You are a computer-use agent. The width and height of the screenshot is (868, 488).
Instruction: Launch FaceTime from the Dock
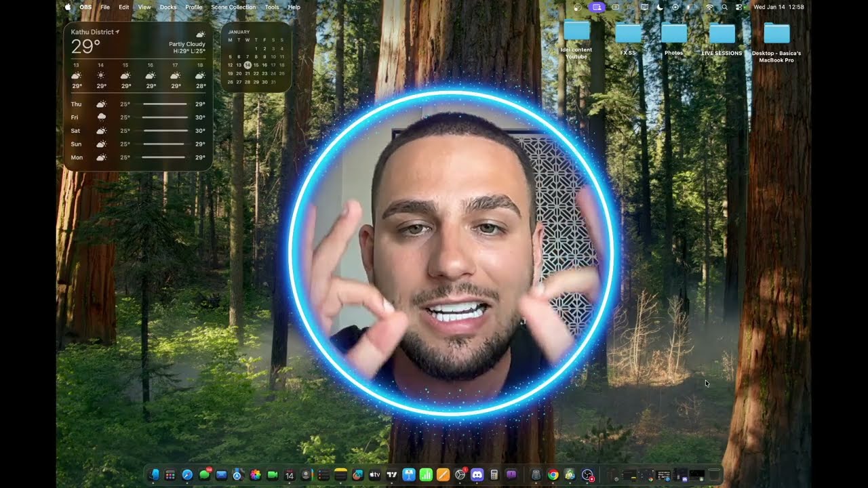[272, 475]
